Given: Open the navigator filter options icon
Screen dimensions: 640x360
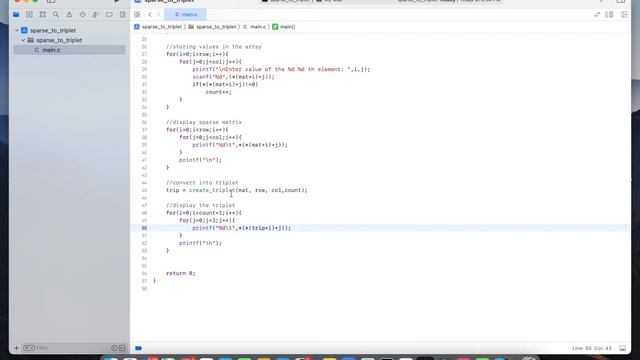Looking at the screenshot, I should tap(29, 348).
